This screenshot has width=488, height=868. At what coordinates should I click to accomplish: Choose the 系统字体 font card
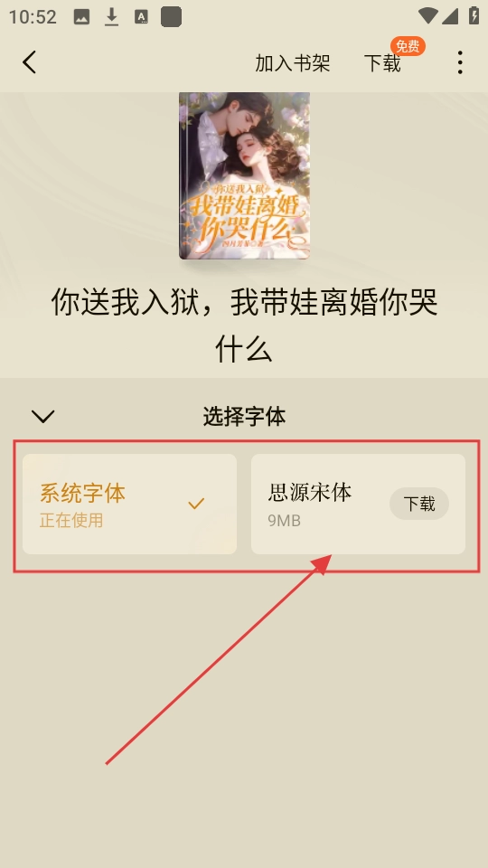point(129,504)
